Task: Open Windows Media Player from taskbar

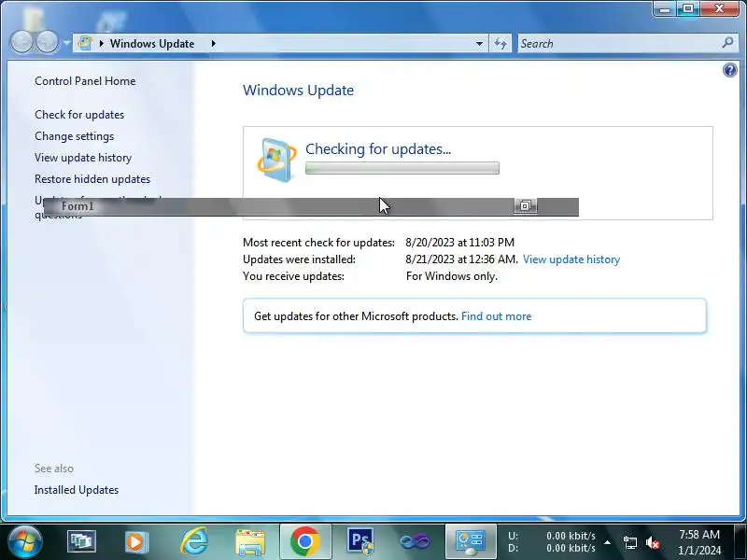Action: [136, 542]
